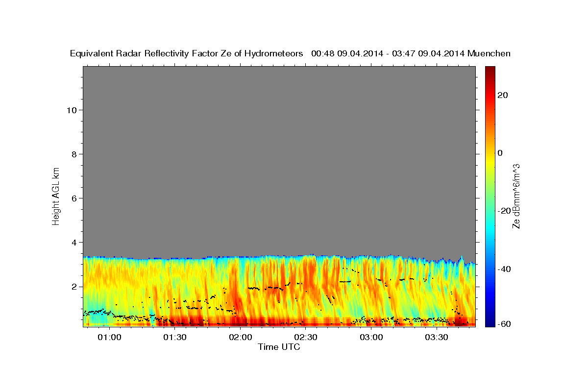588x392 pixels.
Task: Click the '01:00' time tick label
Action: point(109,338)
